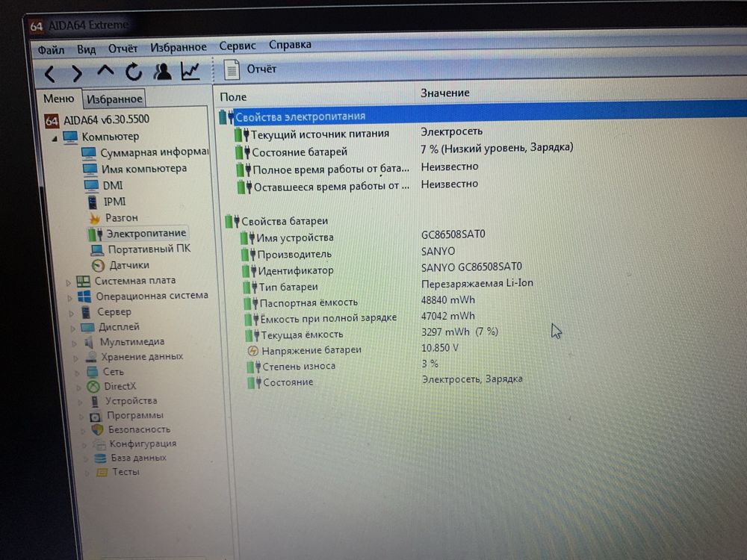This screenshot has height=560, width=747.
Task: Select the DMI tree item
Action: click(113, 185)
